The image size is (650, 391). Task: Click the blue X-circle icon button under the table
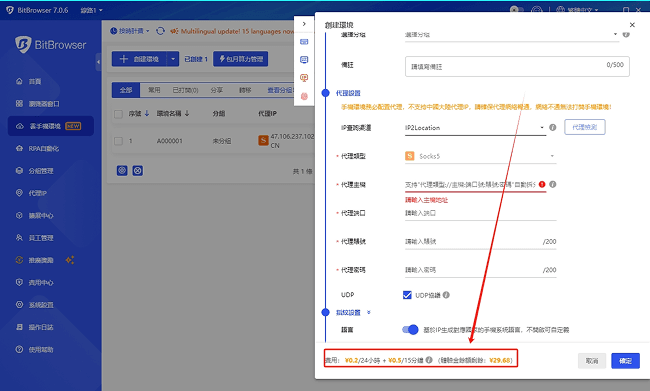138,170
